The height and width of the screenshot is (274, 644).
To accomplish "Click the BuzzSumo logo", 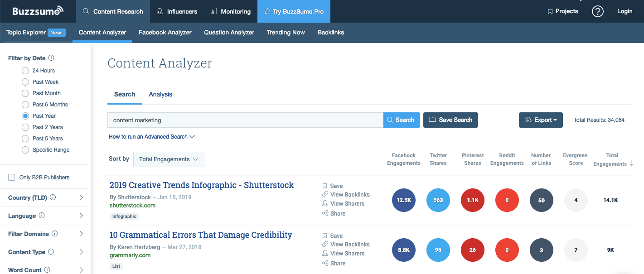I will point(38,11).
